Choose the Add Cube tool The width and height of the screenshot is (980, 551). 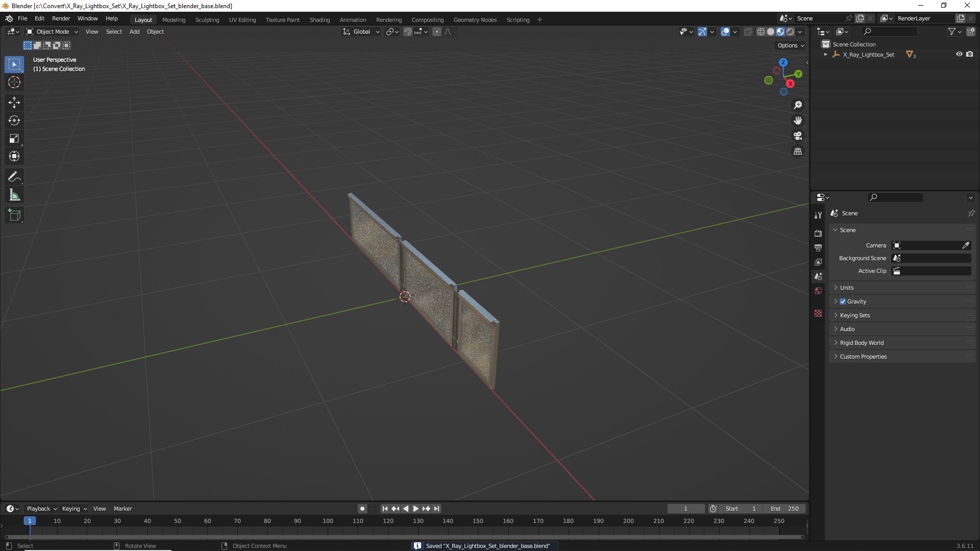click(14, 215)
